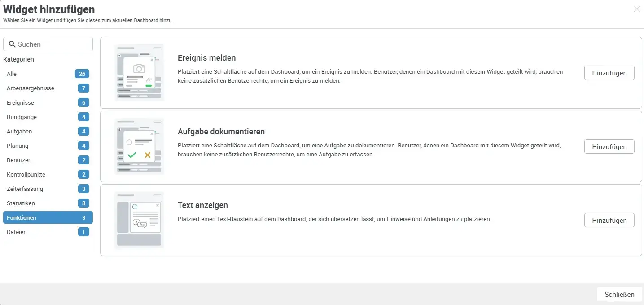
Task: Close the dialog with the Schließen button
Action: click(x=619, y=294)
